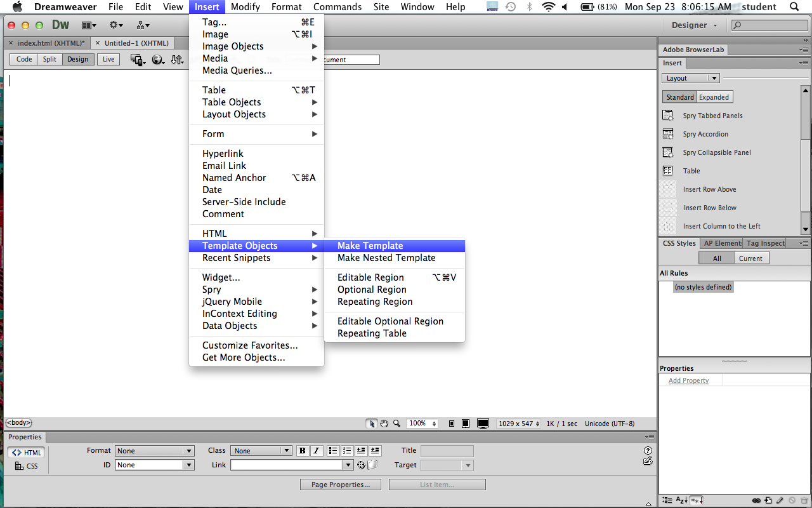This screenshot has width=812, height=508.
Task: Select Hyperlink in Insert menu
Action: pyautogui.click(x=256, y=154)
